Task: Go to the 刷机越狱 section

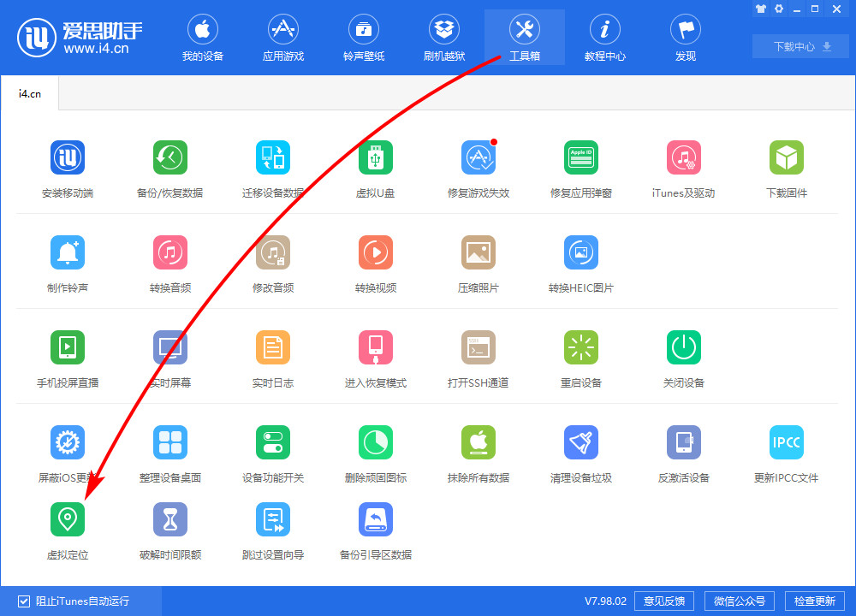Action: [444, 38]
